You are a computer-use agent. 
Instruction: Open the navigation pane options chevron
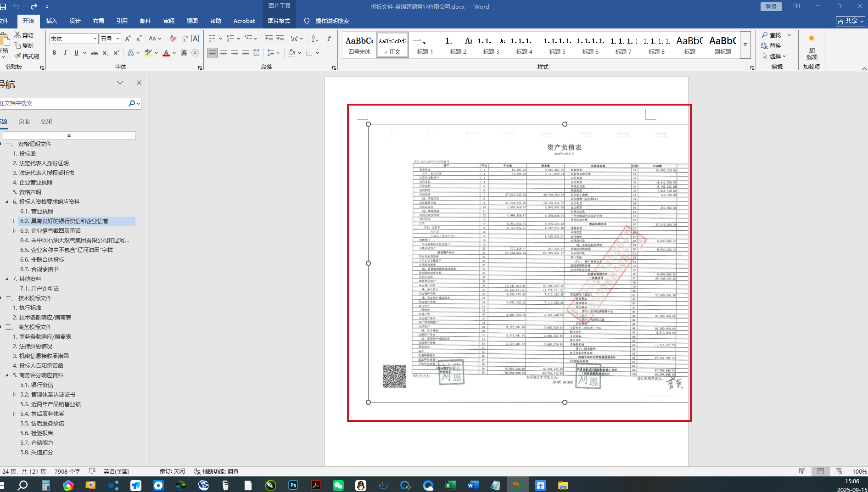pyautogui.click(x=120, y=83)
